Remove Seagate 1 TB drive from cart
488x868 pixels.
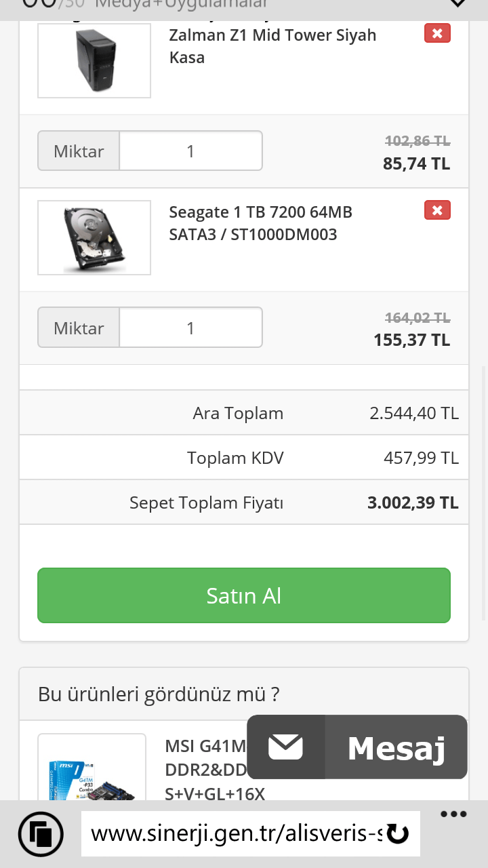pos(437,210)
